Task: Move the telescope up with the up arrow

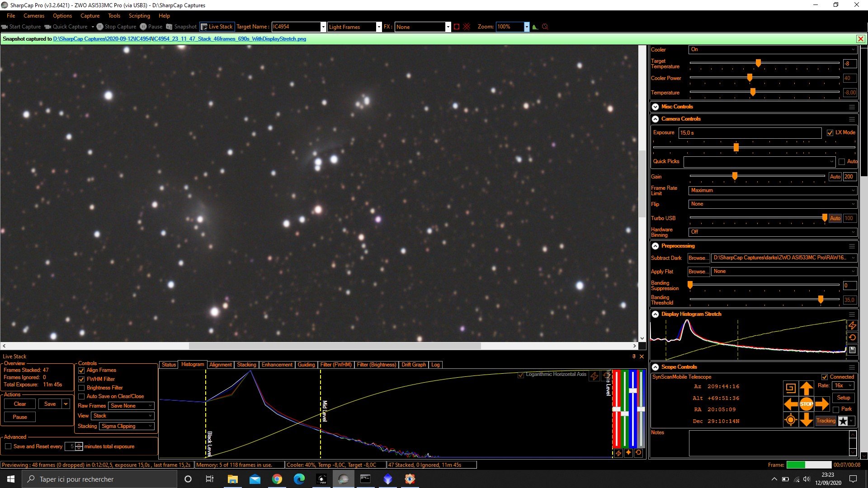Action: point(807,388)
